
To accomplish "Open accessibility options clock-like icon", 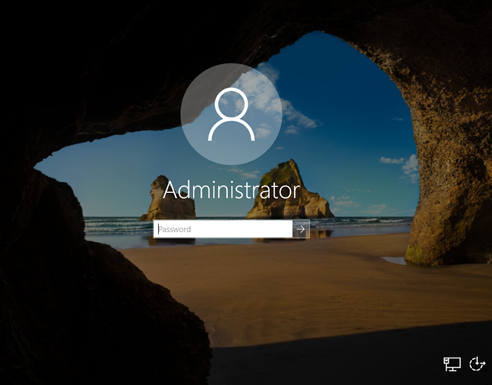I will [x=477, y=364].
